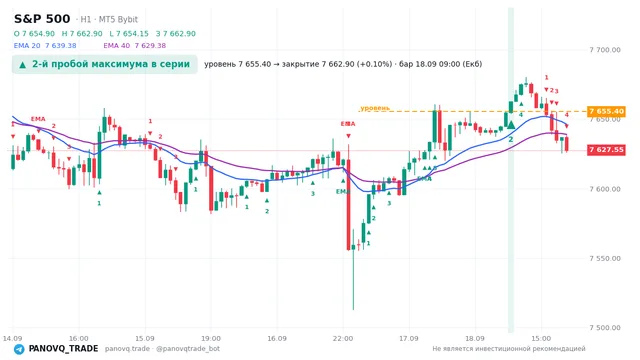The width and height of the screenshot is (640, 360).
Task: Click the large green breakout triangle marker
Action: pyautogui.click(x=511, y=124)
